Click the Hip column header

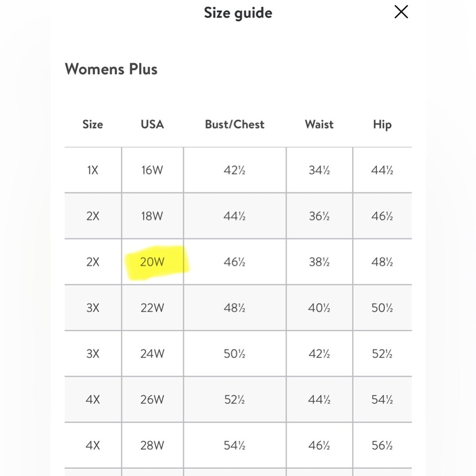pyautogui.click(x=382, y=124)
